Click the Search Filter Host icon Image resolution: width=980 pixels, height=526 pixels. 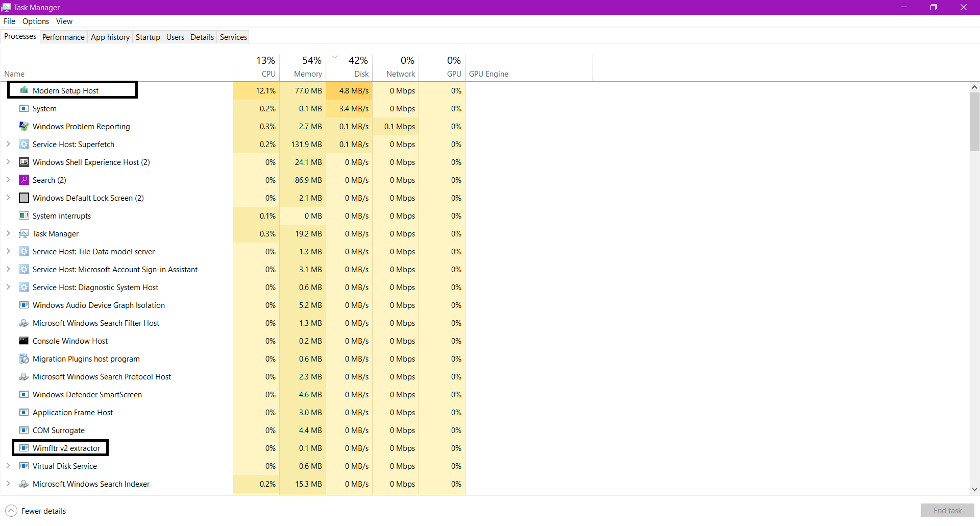click(x=24, y=323)
